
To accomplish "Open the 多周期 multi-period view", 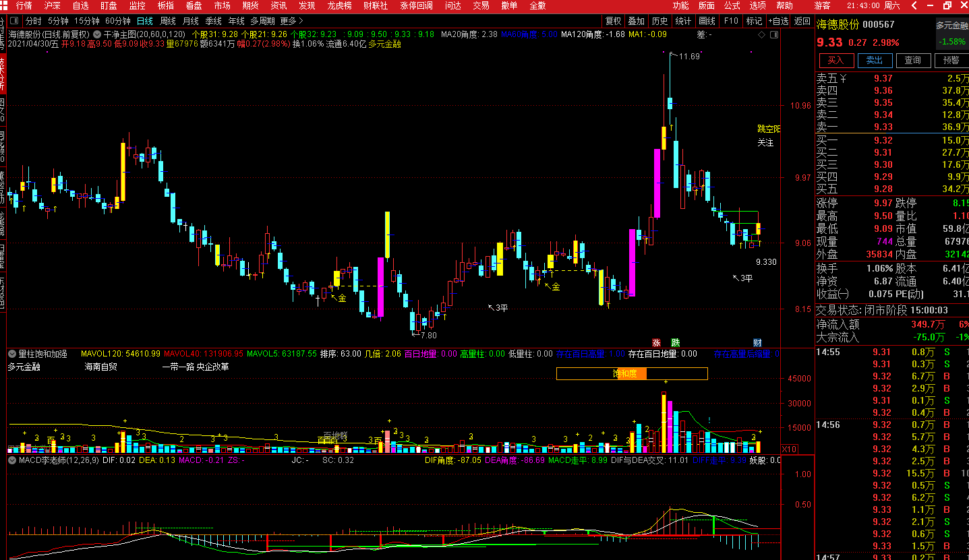I will (263, 21).
